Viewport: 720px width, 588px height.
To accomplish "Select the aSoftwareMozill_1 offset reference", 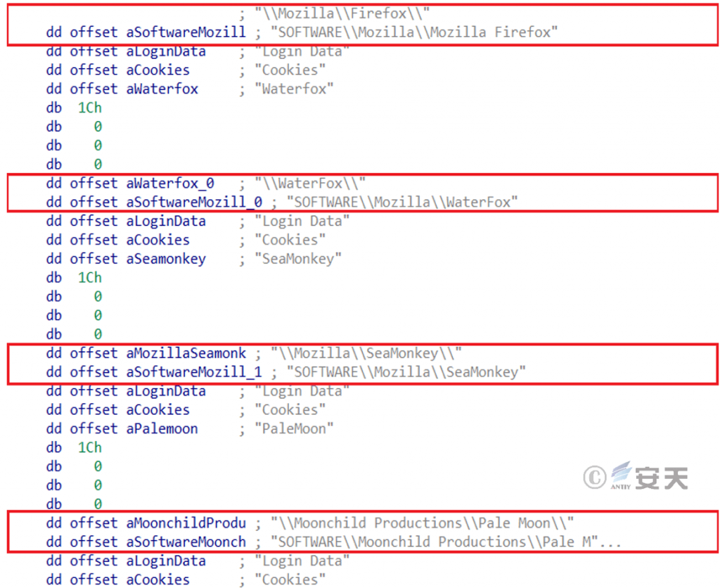I will coord(194,372).
